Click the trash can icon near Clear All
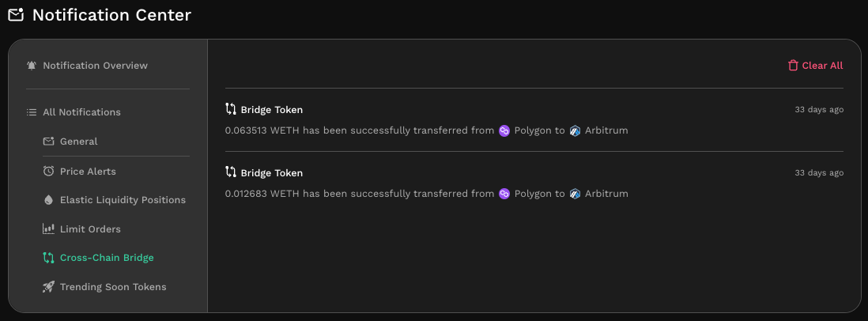868x321 pixels. click(793, 66)
